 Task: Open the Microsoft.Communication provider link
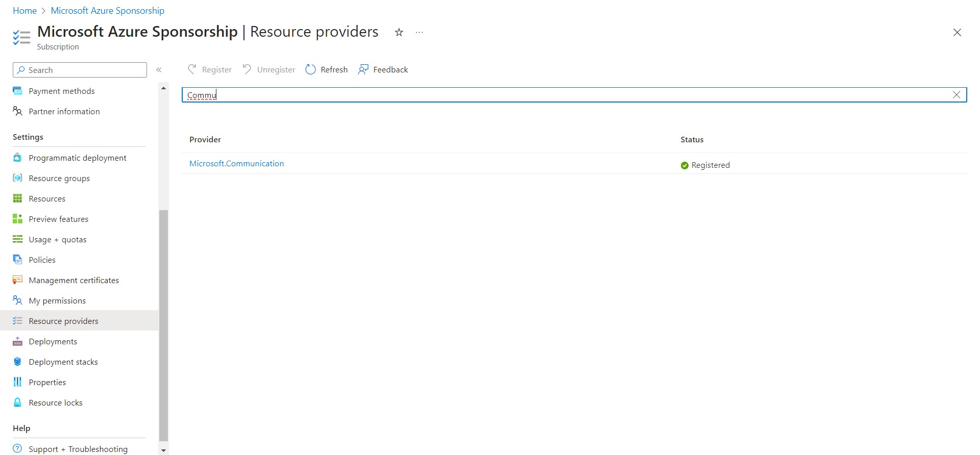pos(237,163)
